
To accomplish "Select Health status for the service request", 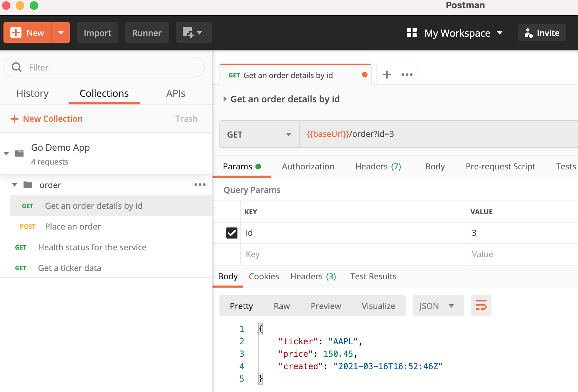I will pos(106,247).
